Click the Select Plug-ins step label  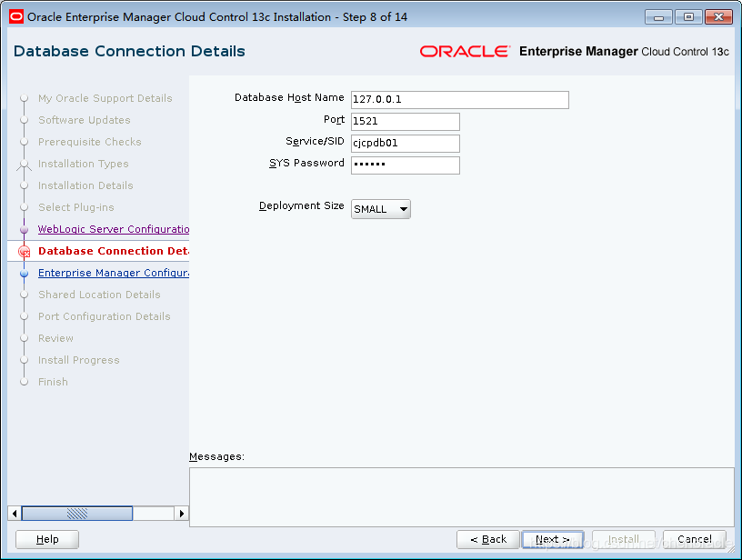pos(76,207)
